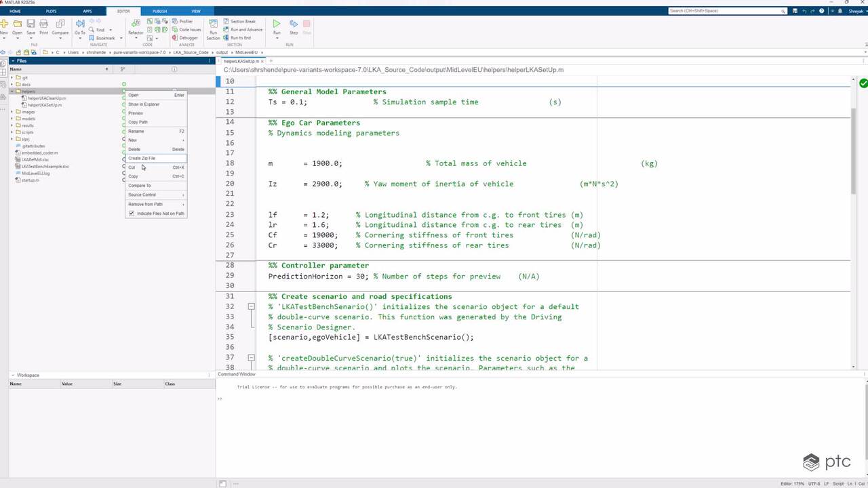Viewport: 868px width, 488px height.
Task: Click the Step icon in Run section
Action: [294, 26]
